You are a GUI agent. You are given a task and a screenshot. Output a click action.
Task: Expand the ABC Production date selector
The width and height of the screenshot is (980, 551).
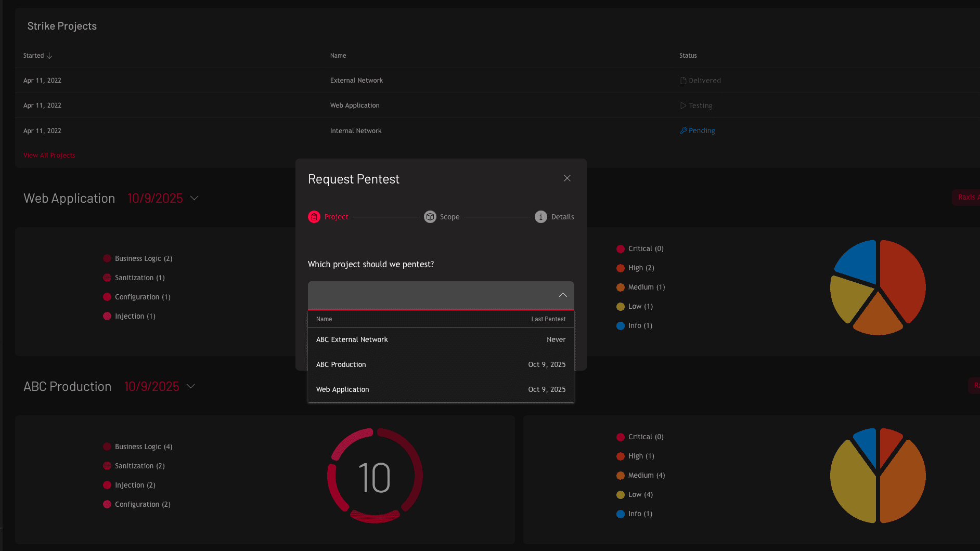pyautogui.click(x=190, y=386)
